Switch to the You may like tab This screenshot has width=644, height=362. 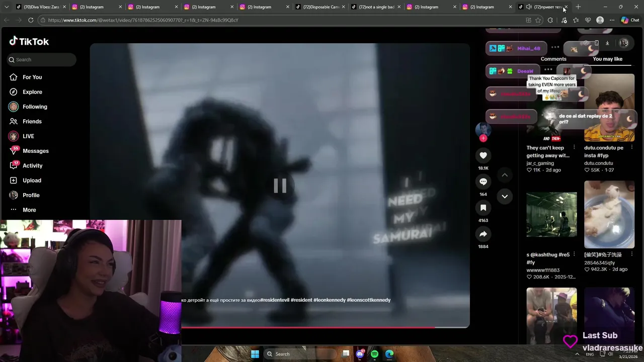click(x=607, y=59)
